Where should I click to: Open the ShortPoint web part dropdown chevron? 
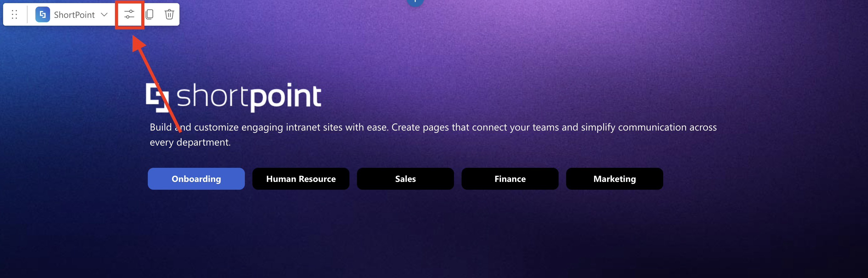104,14
